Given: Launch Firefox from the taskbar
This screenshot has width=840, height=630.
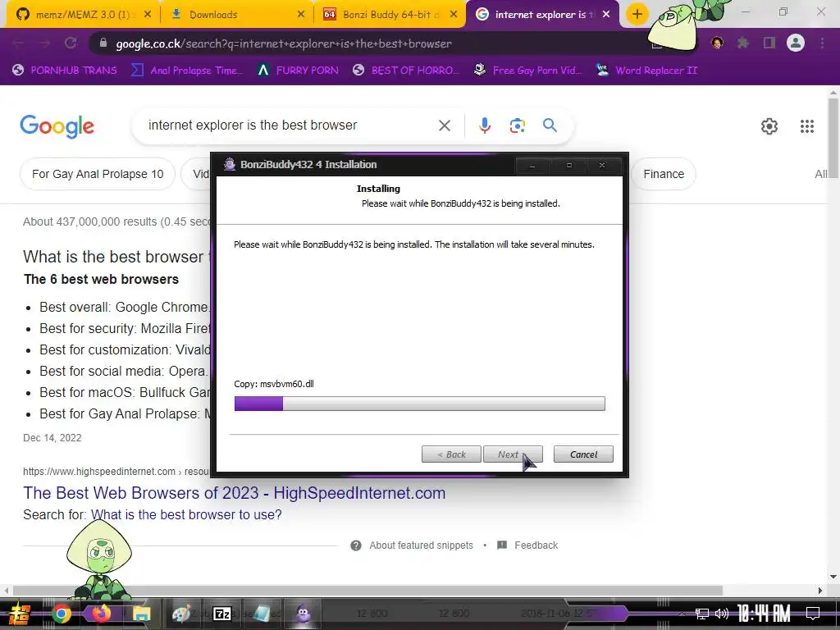Looking at the screenshot, I should pos(101,614).
